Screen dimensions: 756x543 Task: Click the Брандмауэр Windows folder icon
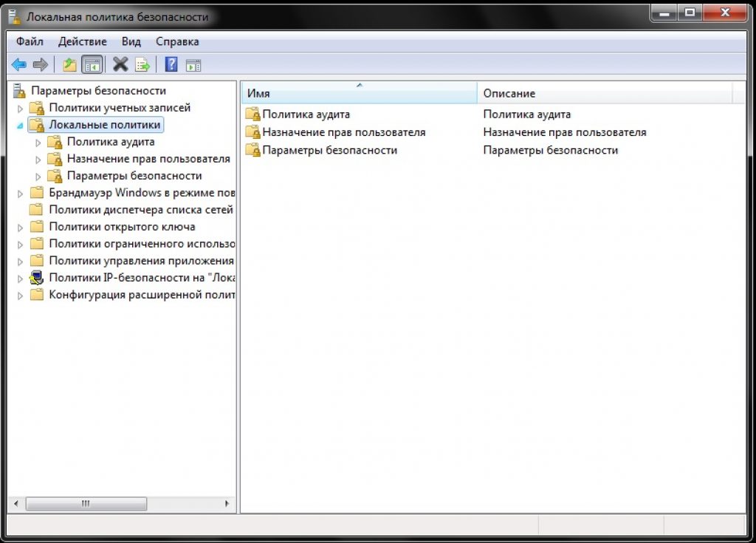pos(37,193)
